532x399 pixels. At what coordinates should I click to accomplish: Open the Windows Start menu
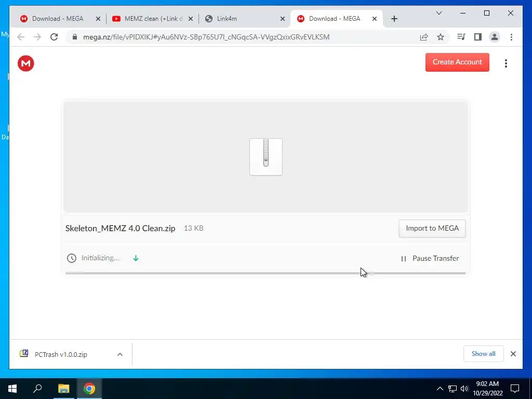(12, 389)
